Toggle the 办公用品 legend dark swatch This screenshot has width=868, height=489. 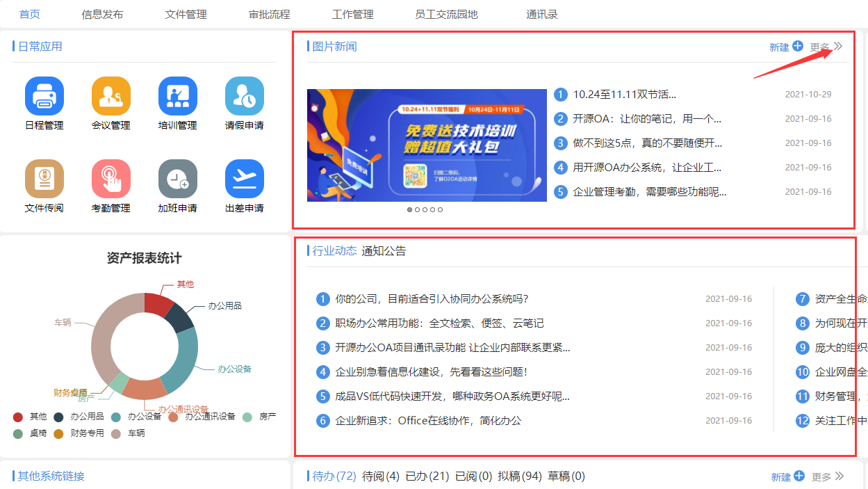(59, 417)
